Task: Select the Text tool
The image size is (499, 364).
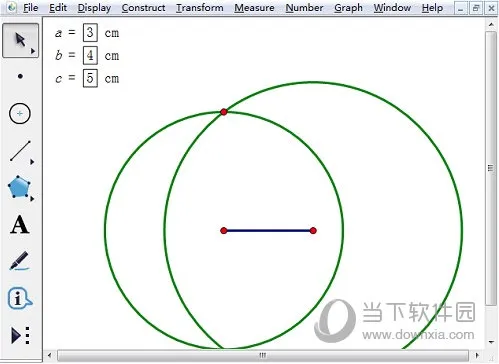Action: coord(20,225)
